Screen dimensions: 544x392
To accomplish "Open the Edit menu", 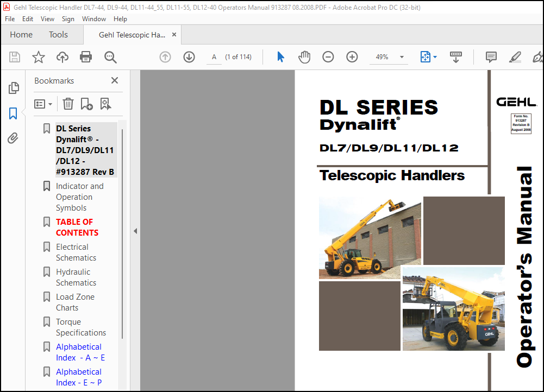I will (27, 19).
